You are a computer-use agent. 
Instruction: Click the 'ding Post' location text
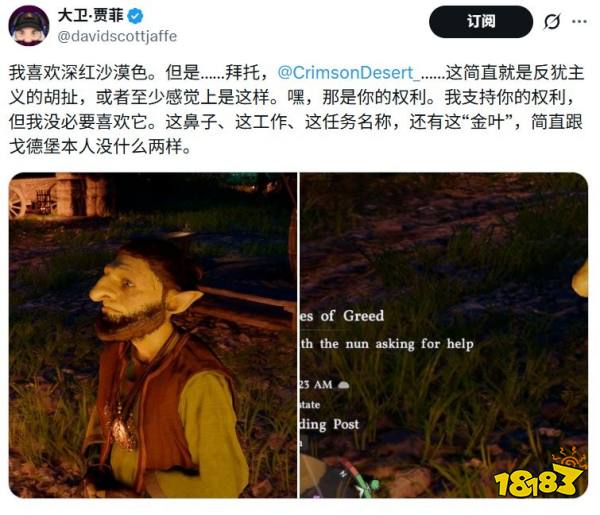(329, 424)
